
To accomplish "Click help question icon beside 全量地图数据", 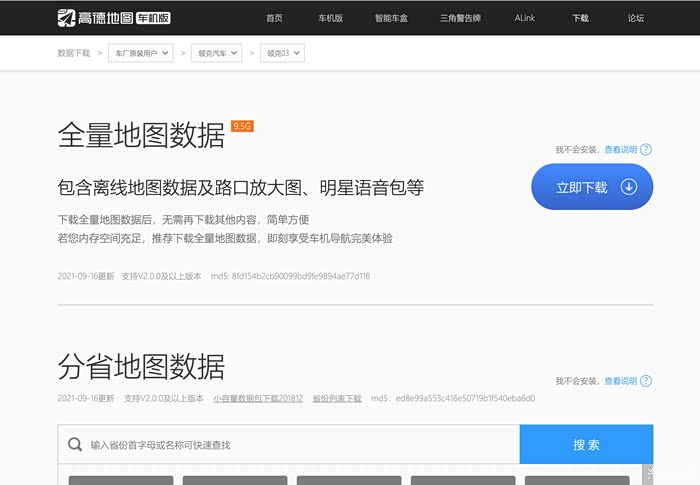I will pyautogui.click(x=646, y=150).
